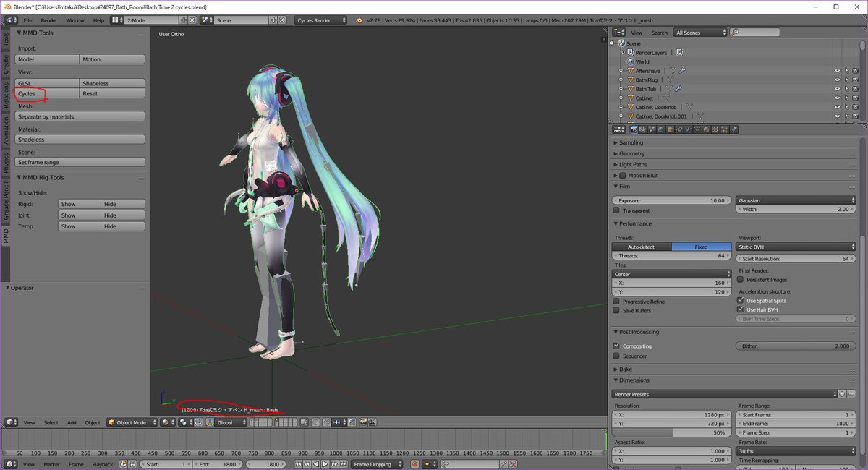Enable Persistent Images checkbox
Screen dimensions: 868x470
(740, 279)
